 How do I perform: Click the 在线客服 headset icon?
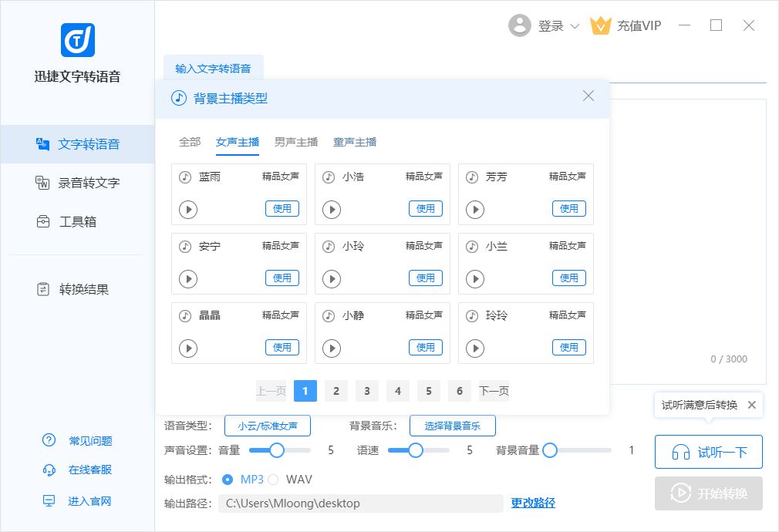click(49, 470)
